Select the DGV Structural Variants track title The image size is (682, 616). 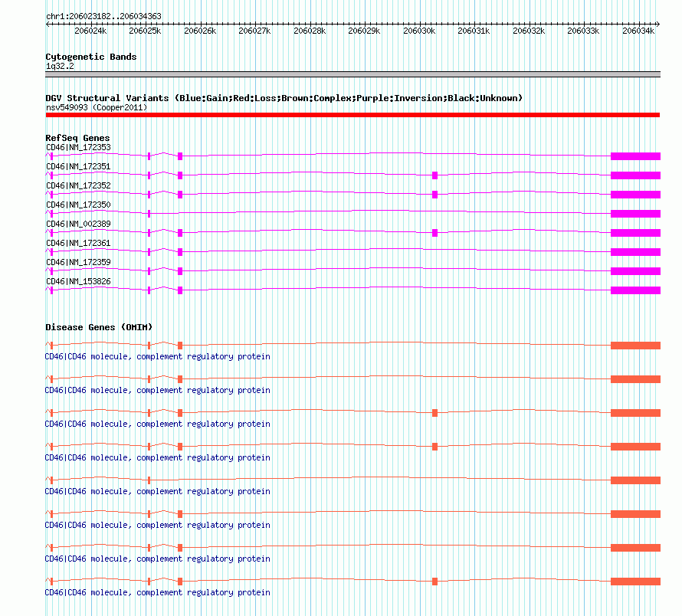[x=284, y=98]
